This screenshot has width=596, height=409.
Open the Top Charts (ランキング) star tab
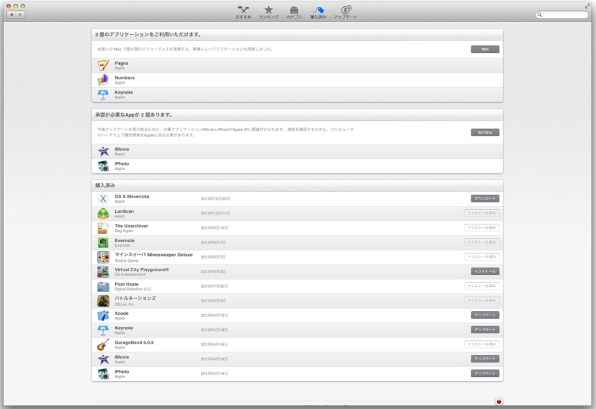click(269, 12)
